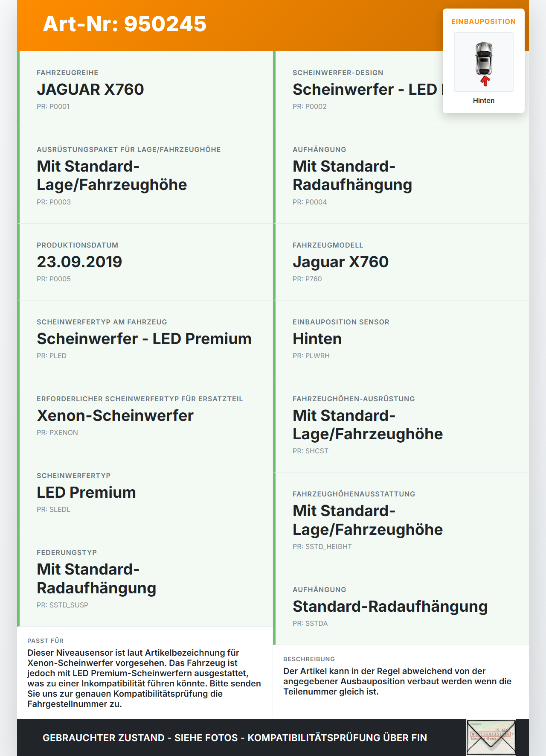This screenshot has height=756, width=546.
Task: Click the Beschreibung description text
Action: [398, 681]
